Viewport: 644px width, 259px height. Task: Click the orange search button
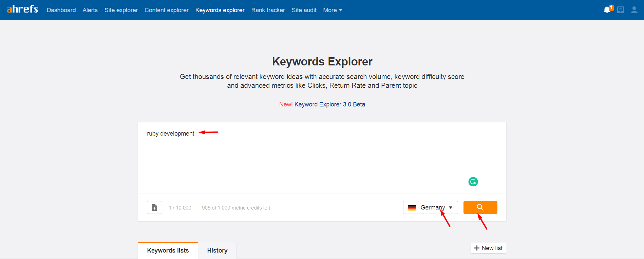point(480,207)
